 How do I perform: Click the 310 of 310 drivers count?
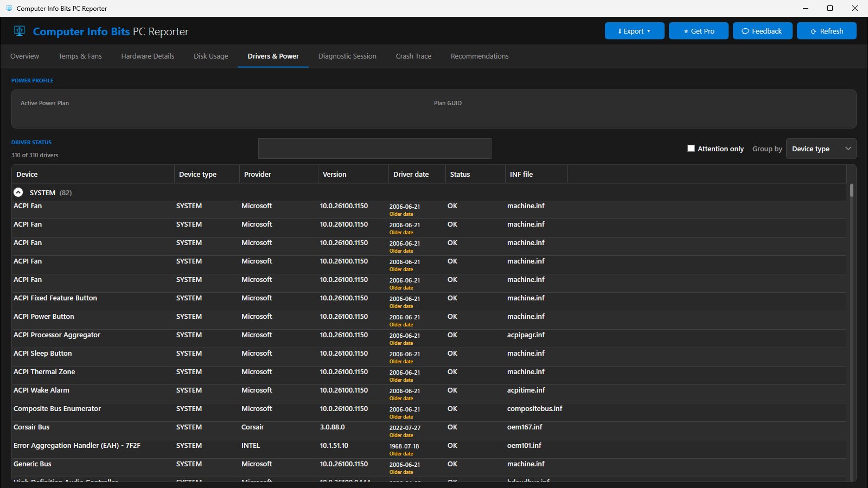pos(35,155)
